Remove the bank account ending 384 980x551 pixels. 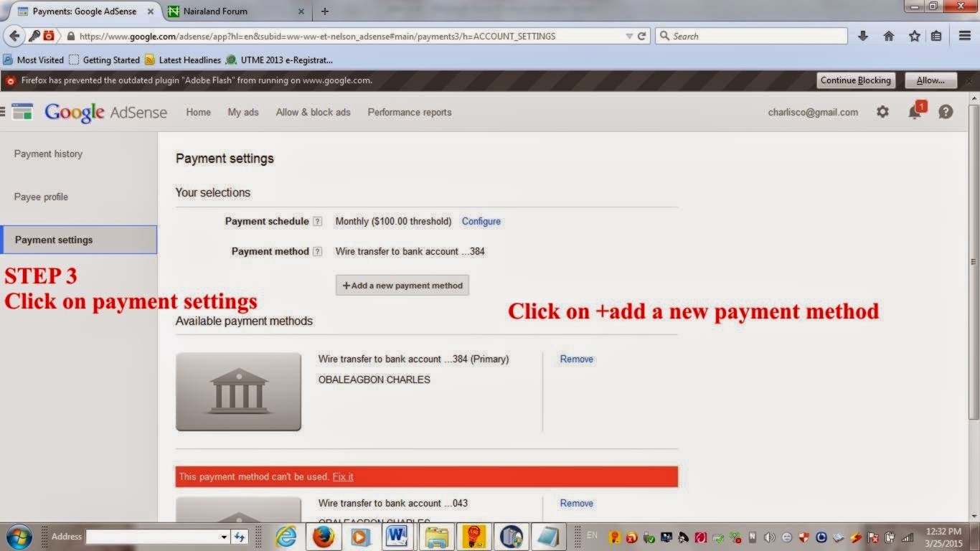(x=577, y=359)
